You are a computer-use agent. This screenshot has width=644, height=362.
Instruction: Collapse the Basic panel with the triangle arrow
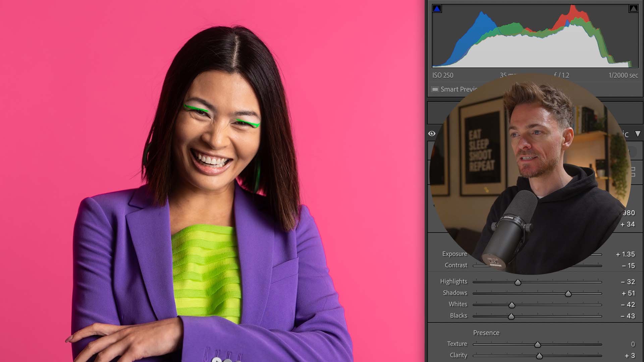(638, 134)
